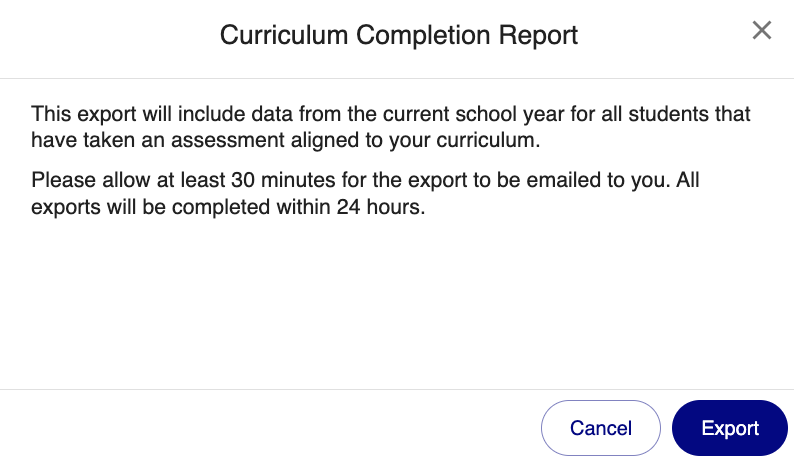
Task: Cancel the export dialog
Action: pyautogui.click(x=601, y=428)
